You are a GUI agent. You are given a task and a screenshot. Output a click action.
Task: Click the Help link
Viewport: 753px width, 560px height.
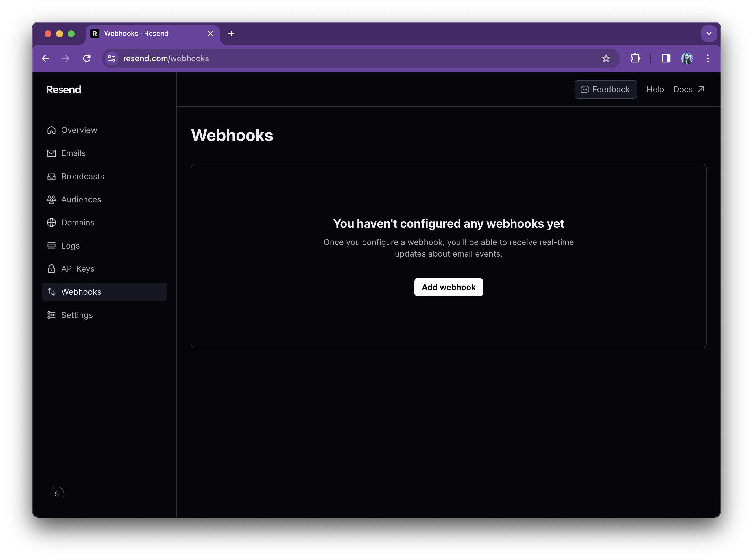click(x=655, y=90)
